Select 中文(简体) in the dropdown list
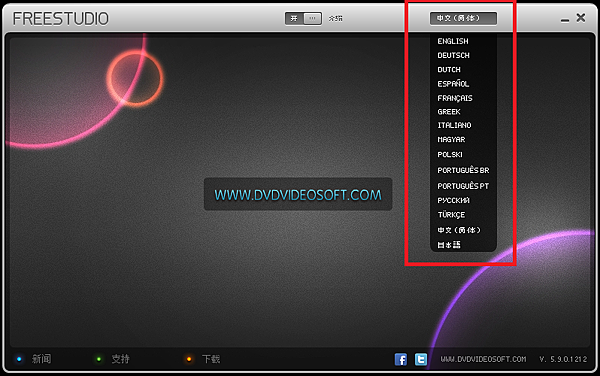 click(459, 230)
